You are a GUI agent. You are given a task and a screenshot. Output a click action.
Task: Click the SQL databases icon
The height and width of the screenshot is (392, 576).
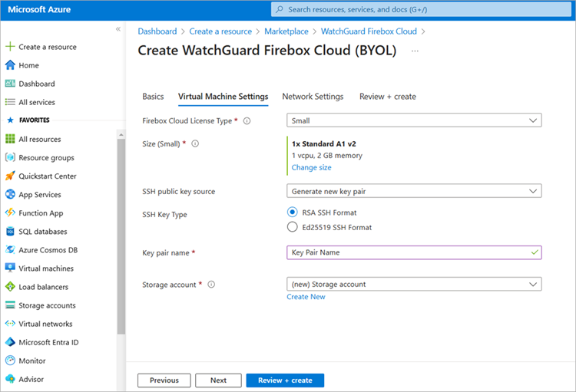[10, 231]
